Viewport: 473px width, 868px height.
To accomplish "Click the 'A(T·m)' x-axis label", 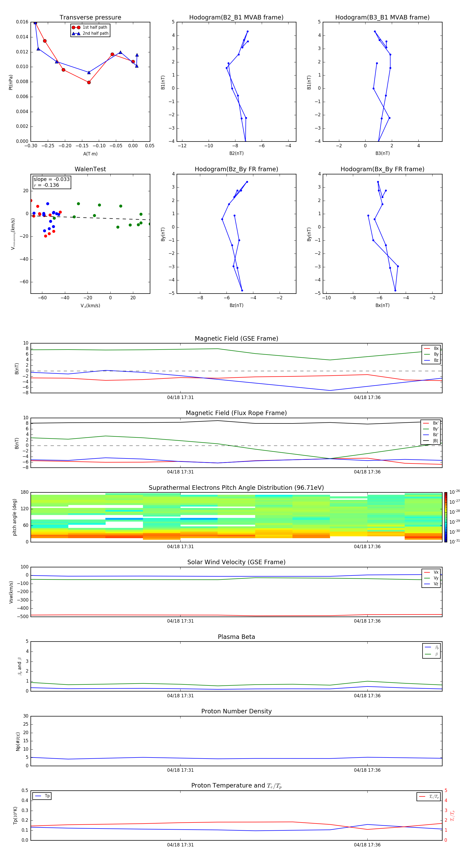I will [90, 154].
